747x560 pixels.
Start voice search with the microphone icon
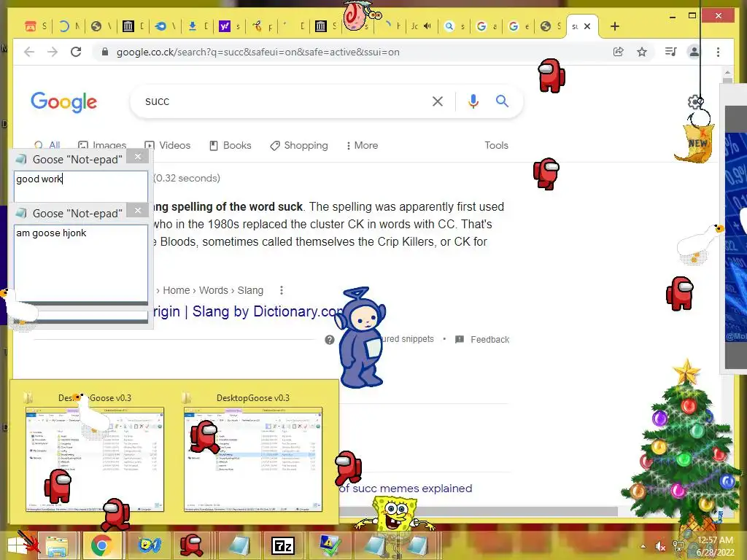[473, 101]
